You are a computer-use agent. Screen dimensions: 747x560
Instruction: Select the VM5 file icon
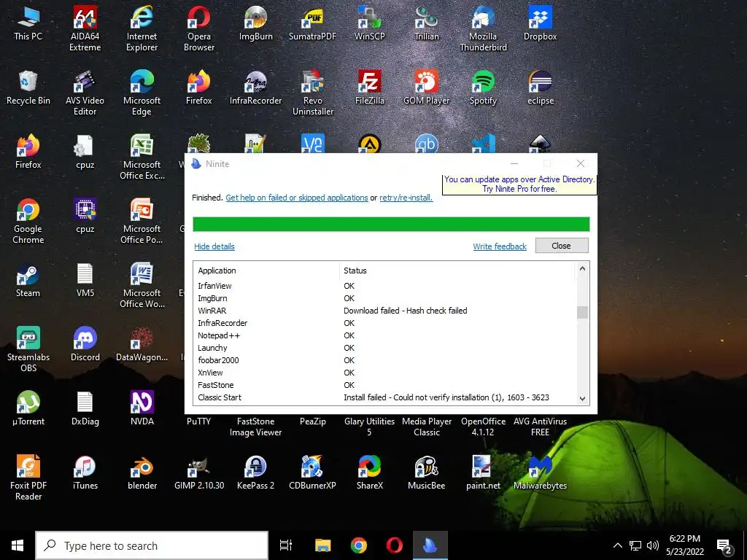coord(85,280)
